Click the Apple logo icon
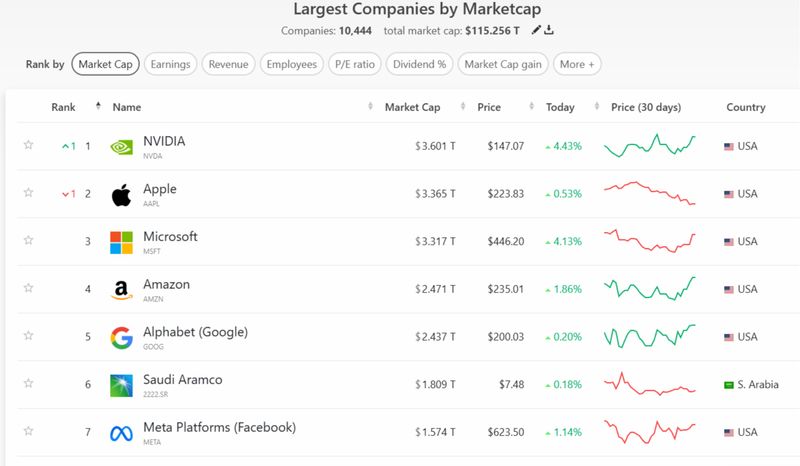 point(121,194)
